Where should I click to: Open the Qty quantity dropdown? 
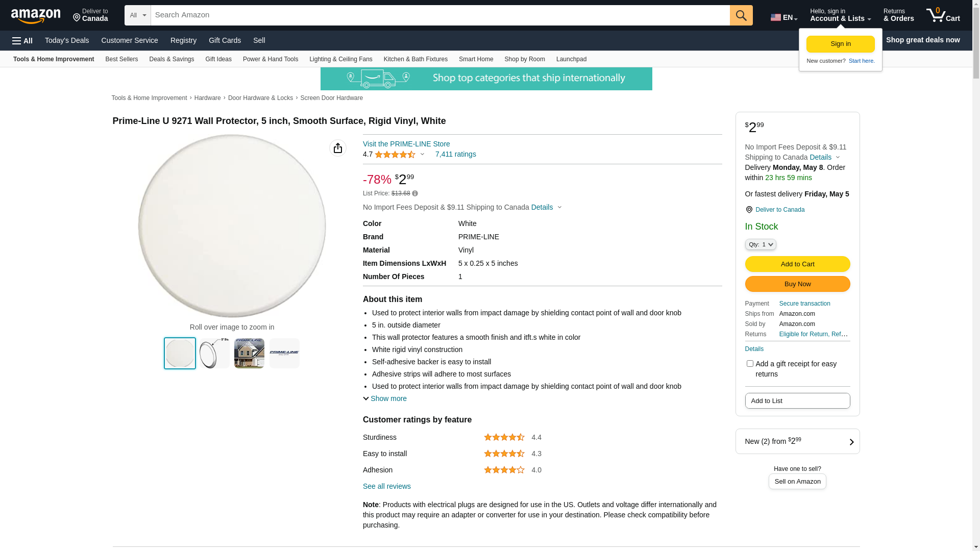tap(761, 245)
